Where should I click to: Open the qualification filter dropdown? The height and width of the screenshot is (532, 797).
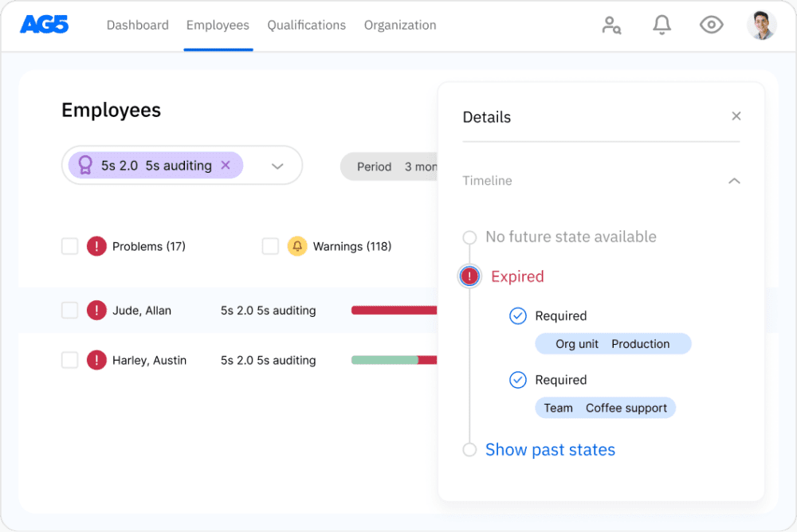[277, 165]
